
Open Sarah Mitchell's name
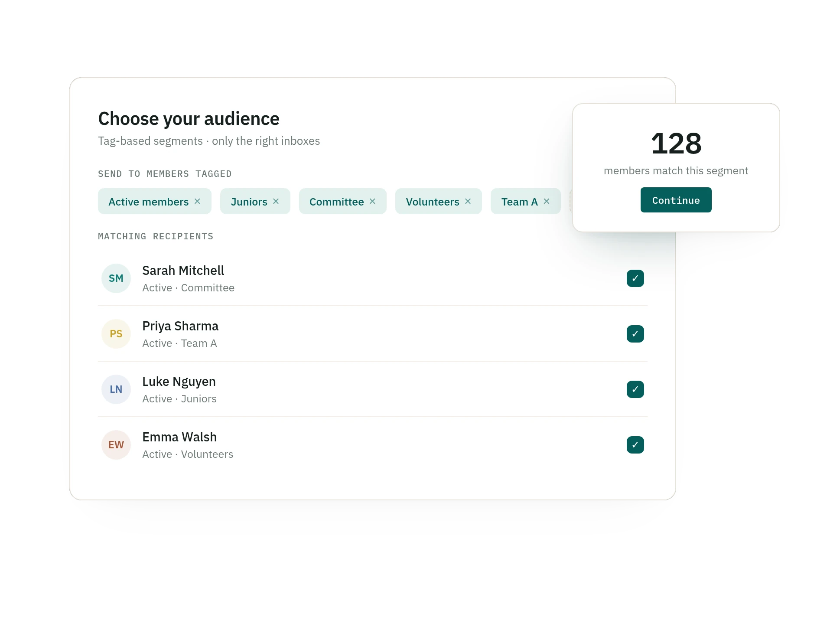click(x=183, y=271)
